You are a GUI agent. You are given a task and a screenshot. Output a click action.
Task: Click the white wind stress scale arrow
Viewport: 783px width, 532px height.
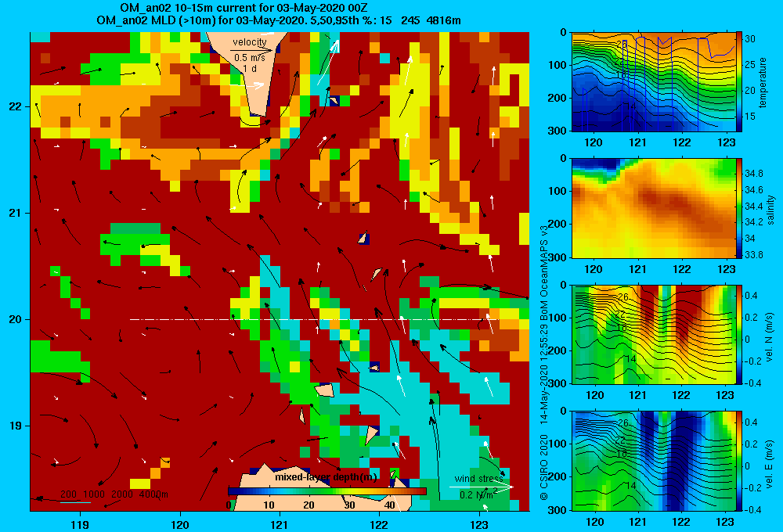tap(482, 487)
